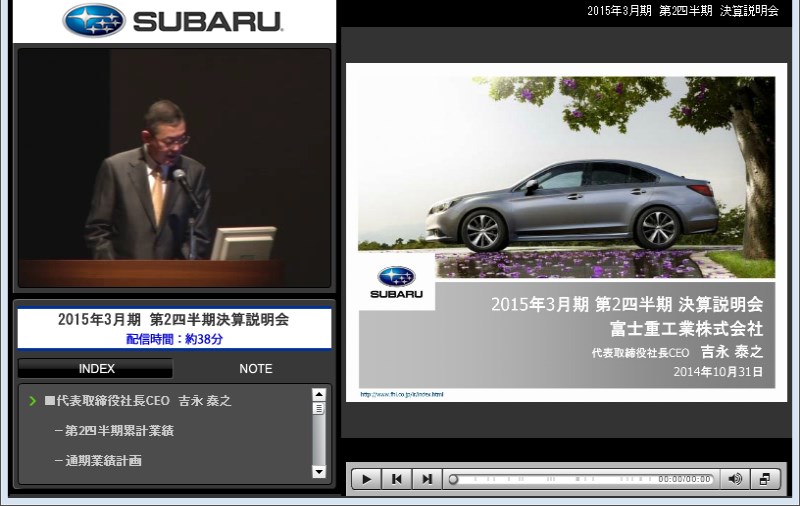Viewport: 800px width, 506px height.
Task: Click the 2015年3月期 第2四半期決算説明会 title box
Action: click(x=174, y=328)
